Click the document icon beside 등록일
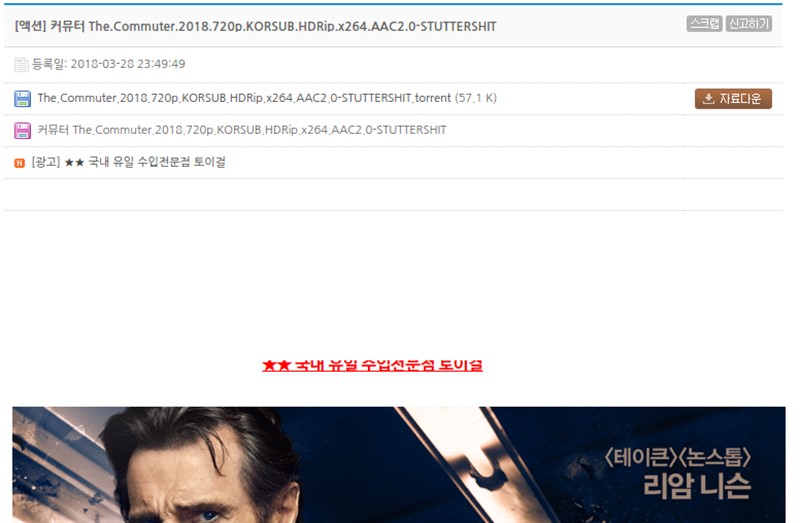The image size is (800, 523). (21, 64)
